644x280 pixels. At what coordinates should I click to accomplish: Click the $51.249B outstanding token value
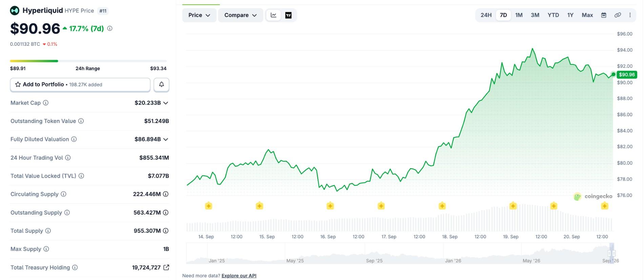click(x=157, y=121)
